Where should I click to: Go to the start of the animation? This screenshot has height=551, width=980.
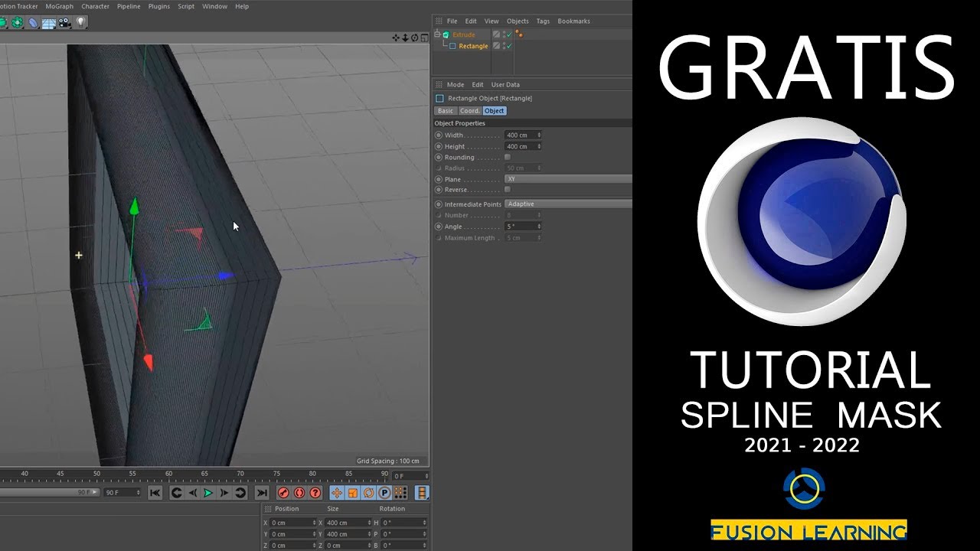[155, 493]
